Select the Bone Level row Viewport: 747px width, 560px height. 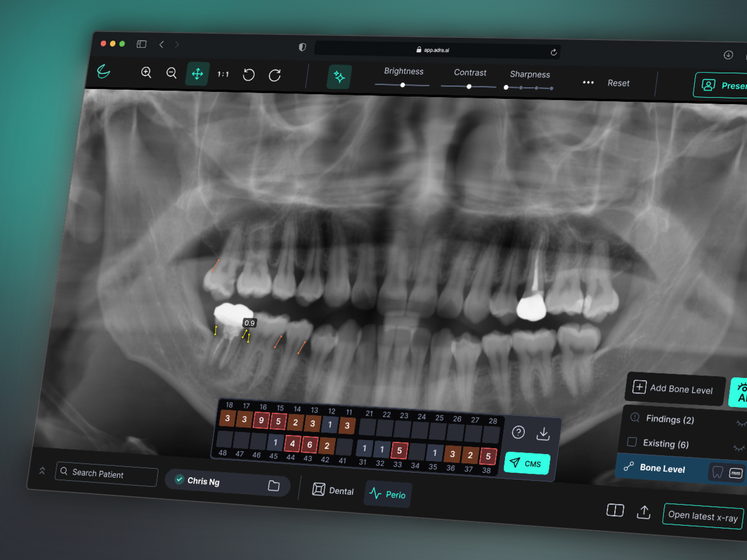tap(681, 469)
